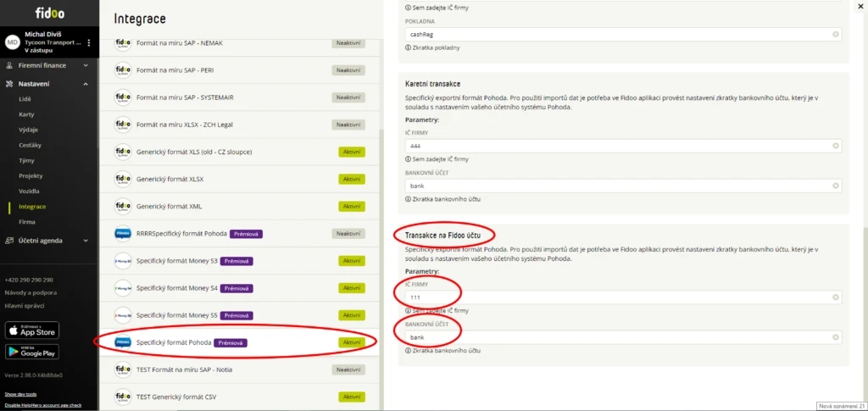Clear Fidoo účtu bankovní účet field
The height and width of the screenshot is (411, 868).
(x=836, y=337)
